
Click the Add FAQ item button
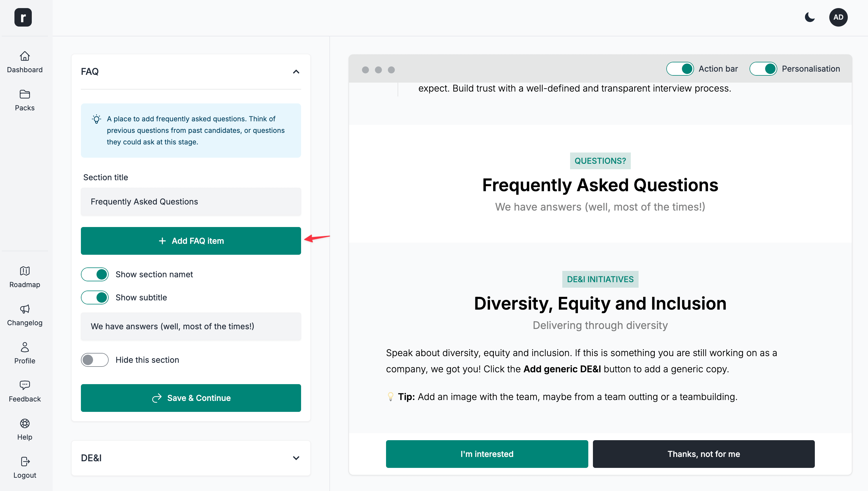click(191, 241)
